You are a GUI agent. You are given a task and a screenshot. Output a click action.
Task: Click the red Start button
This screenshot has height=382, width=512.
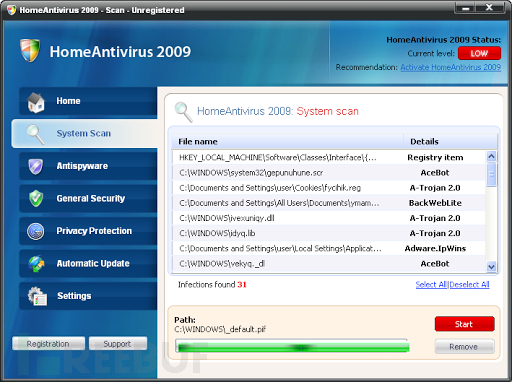[464, 324]
